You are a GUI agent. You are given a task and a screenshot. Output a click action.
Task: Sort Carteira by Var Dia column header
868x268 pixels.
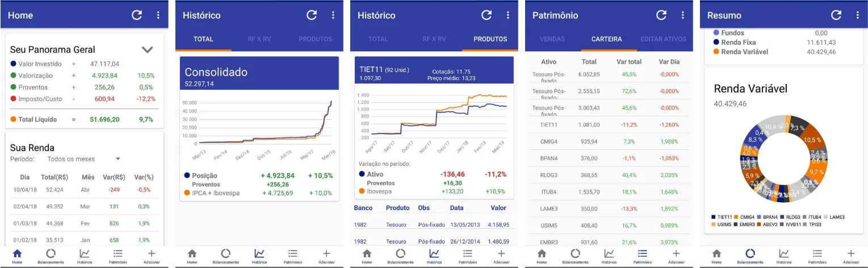[x=669, y=61]
